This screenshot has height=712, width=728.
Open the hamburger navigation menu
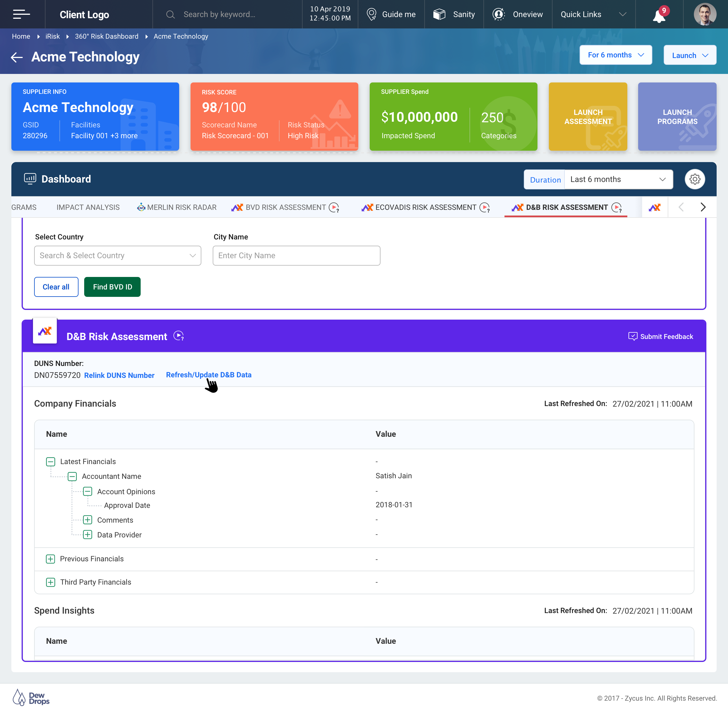pos(21,14)
